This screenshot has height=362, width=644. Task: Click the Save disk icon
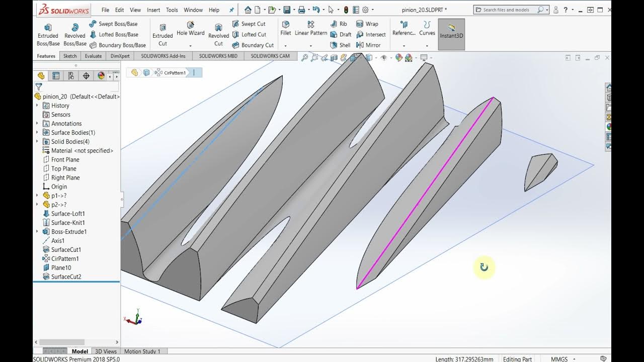(287, 10)
